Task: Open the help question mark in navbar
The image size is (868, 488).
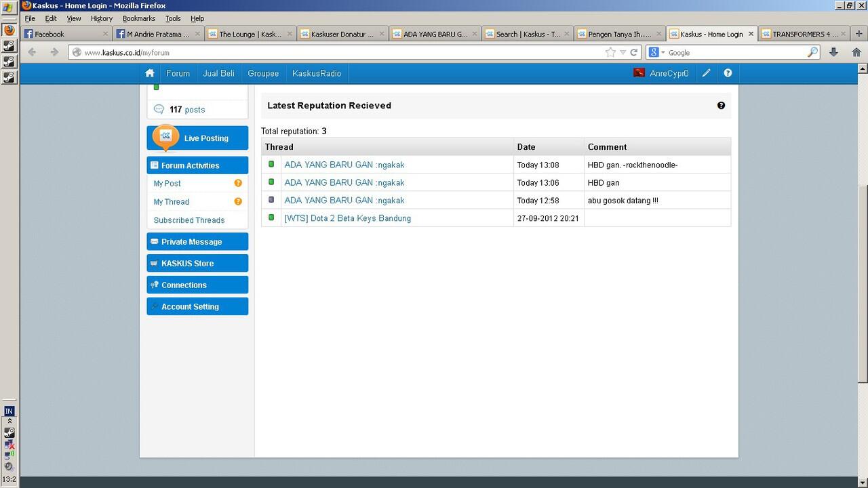Action: click(x=728, y=73)
